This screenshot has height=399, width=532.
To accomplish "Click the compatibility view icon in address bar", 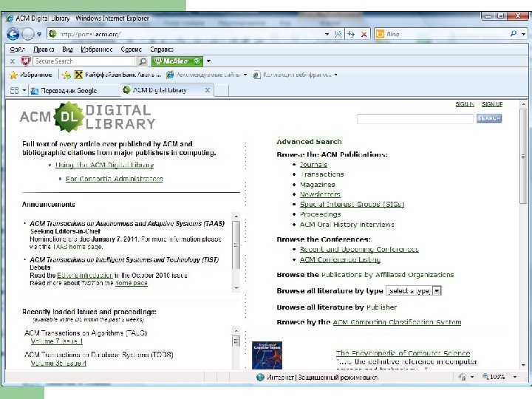I will tap(338, 34).
